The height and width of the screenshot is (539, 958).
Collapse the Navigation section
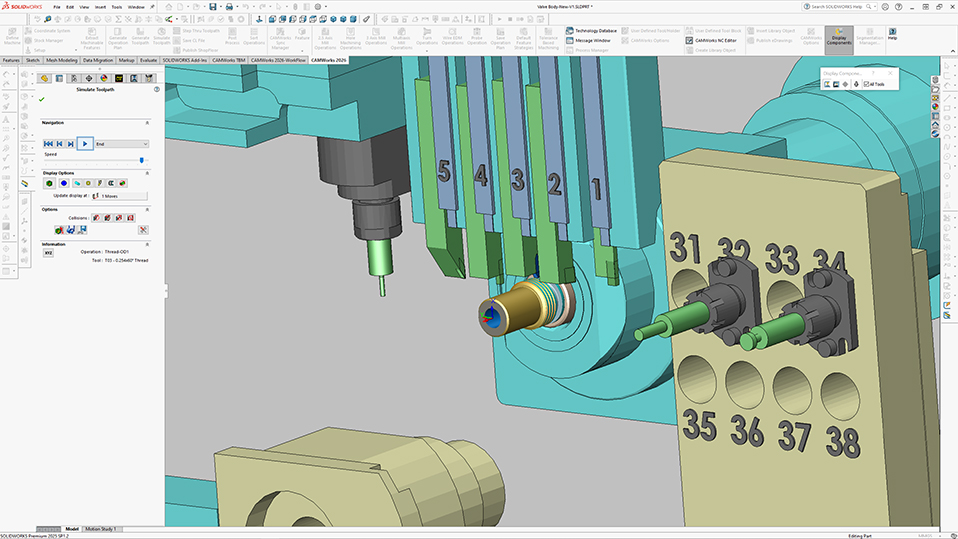tap(147, 123)
